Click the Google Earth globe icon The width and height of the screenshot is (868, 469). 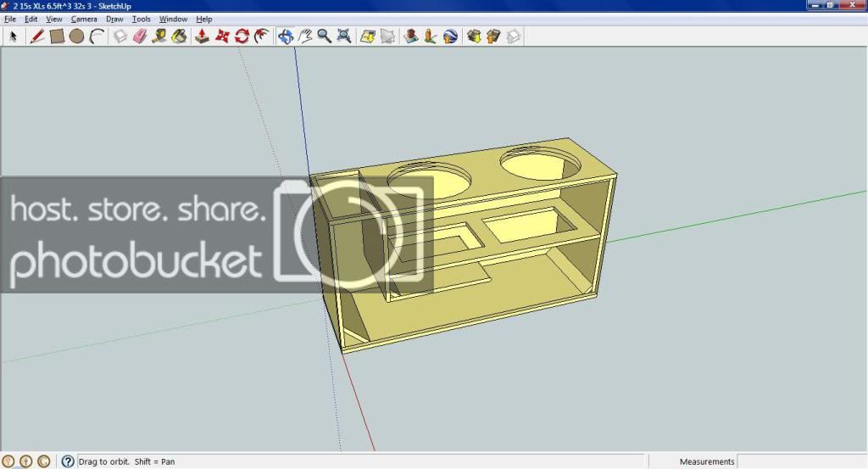pyautogui.click(x=451, y=36)
